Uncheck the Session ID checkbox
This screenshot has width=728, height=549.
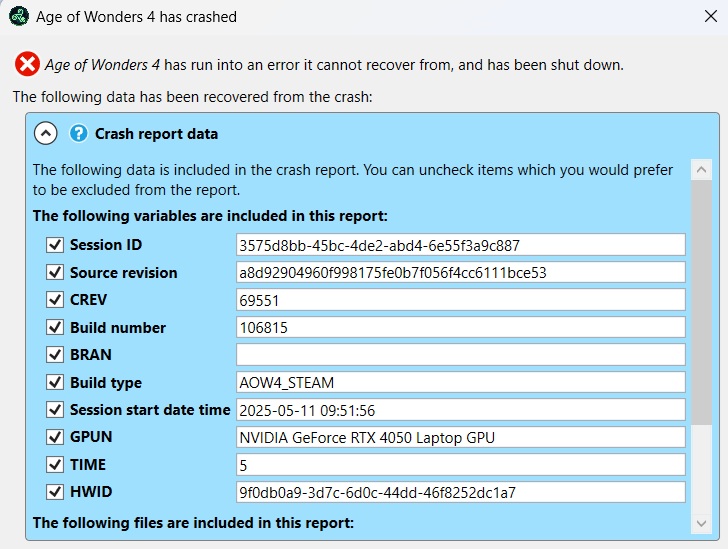click(55, 245)
